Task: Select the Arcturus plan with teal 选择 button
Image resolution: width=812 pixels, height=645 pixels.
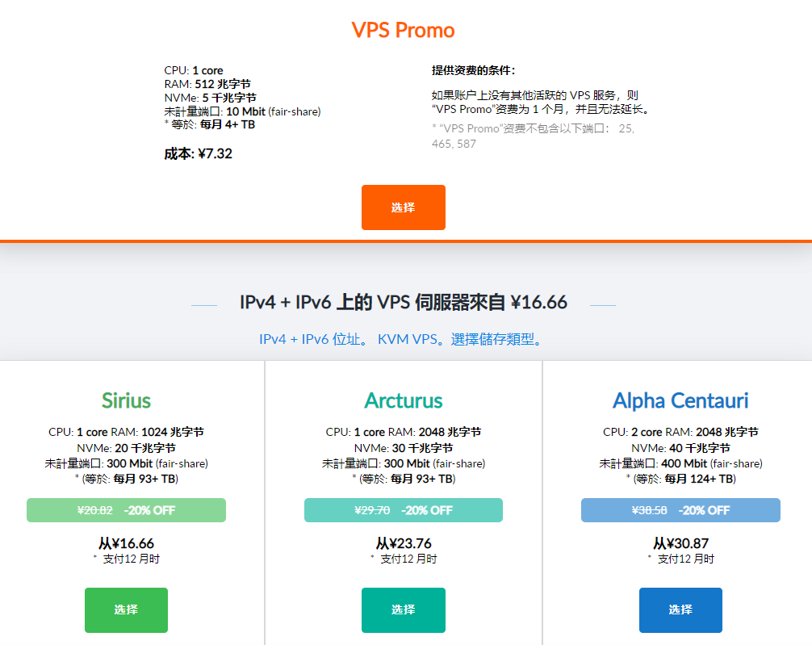Action: tap(403, 610)
